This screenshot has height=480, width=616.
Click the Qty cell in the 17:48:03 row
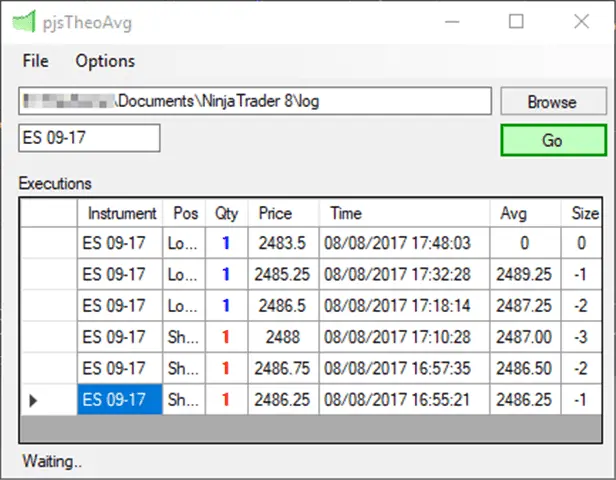tap(227, 243)
